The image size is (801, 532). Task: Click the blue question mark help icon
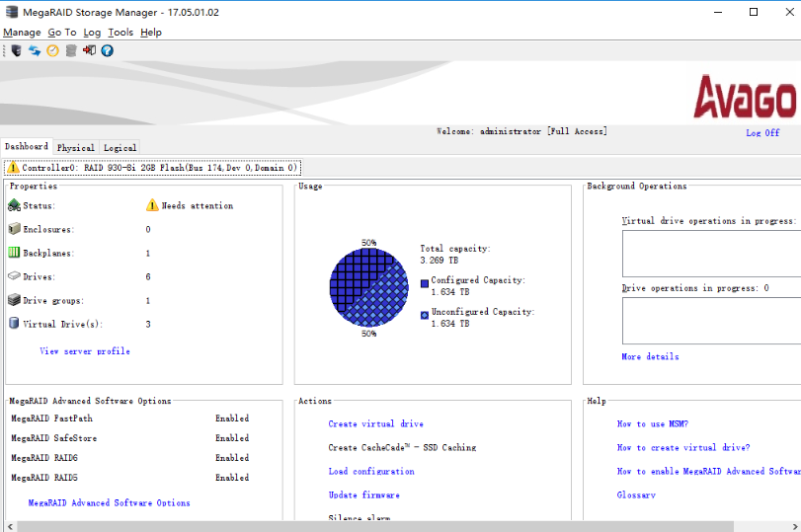pyautogui.click(x=108, y=50)
